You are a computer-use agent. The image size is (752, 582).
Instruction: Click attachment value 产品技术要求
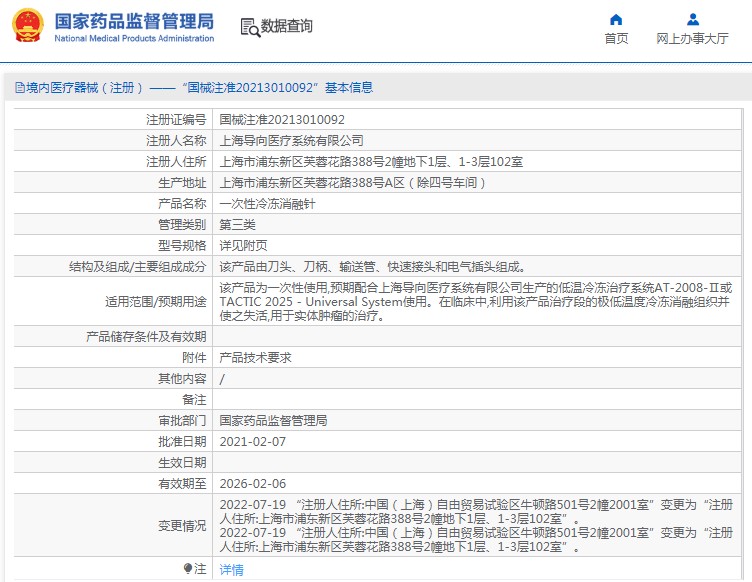pyautogui.click(x=256, y=358)
